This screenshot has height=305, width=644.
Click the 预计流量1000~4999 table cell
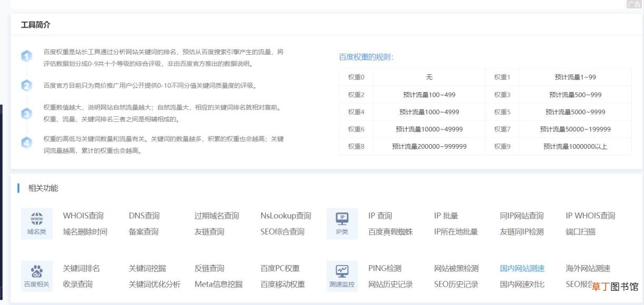point(429,112)
